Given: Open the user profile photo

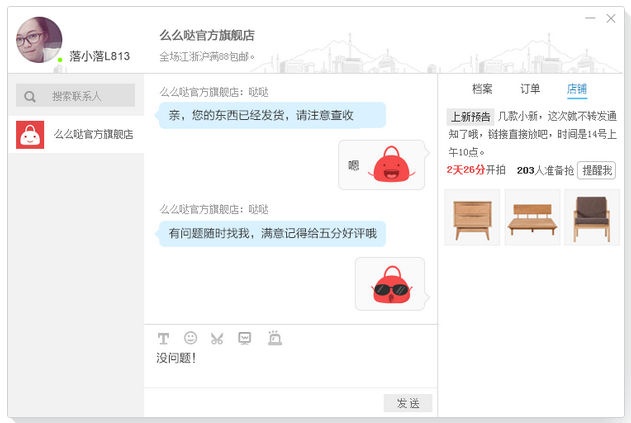Looking at the screenshot, I should tap(39, 40).
